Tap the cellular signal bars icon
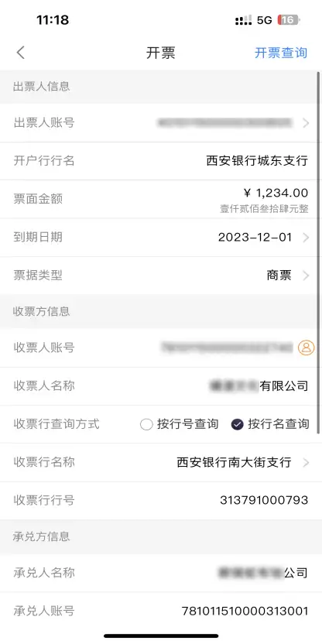 244,20
